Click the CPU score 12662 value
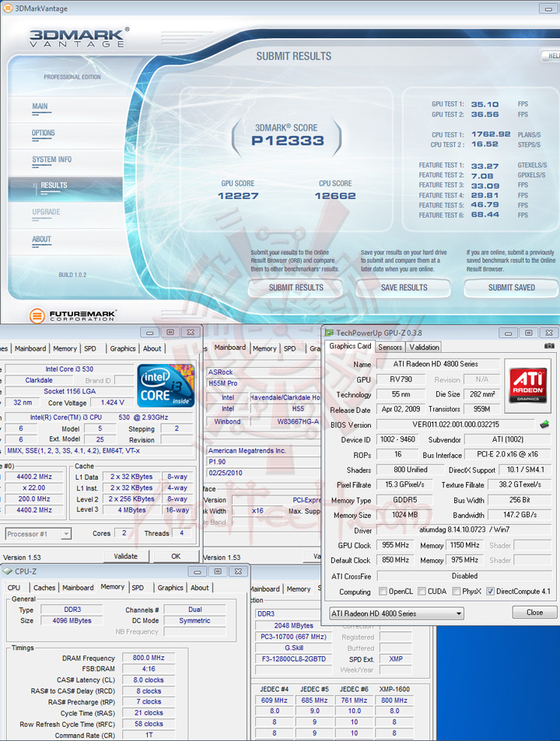Image resolution: width=560 pixels, height=741 pixels. 335,196
